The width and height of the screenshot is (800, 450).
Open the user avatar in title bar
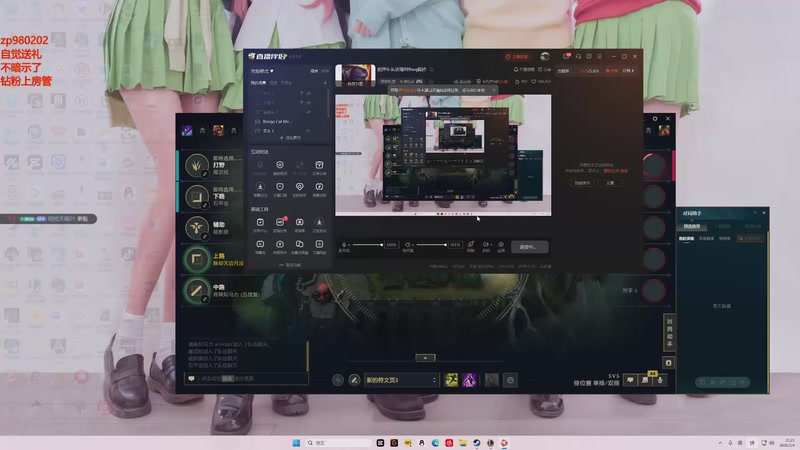point(545,56)
